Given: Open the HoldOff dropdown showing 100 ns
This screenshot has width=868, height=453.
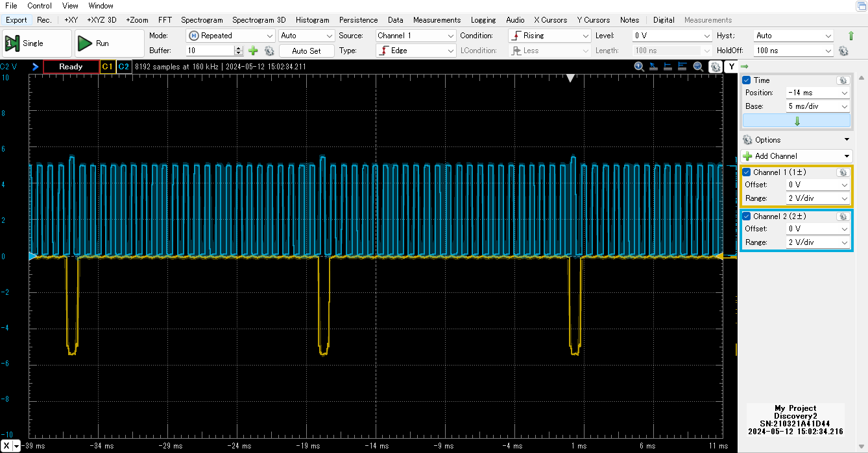Looking at the screenshot, I should [793, 51].
